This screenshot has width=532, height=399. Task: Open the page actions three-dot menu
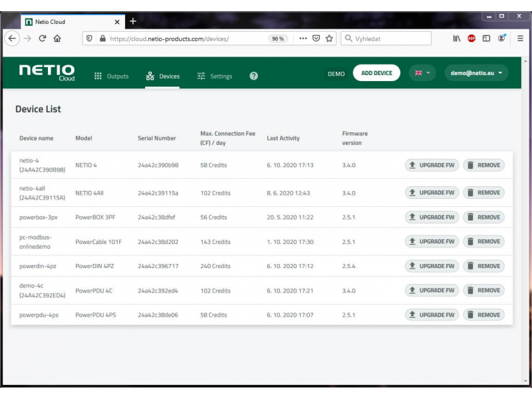[x=303, y=39]
